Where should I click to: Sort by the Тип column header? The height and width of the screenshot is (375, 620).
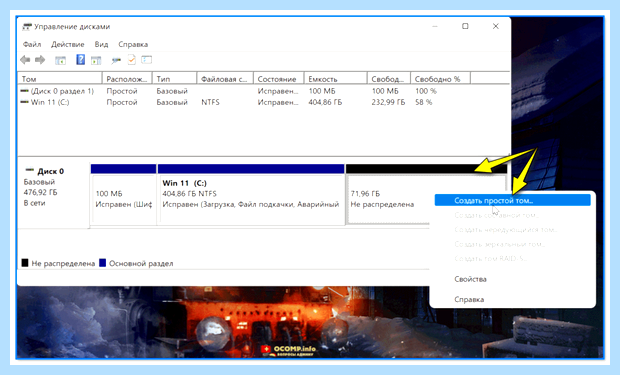tap(174, 79)
